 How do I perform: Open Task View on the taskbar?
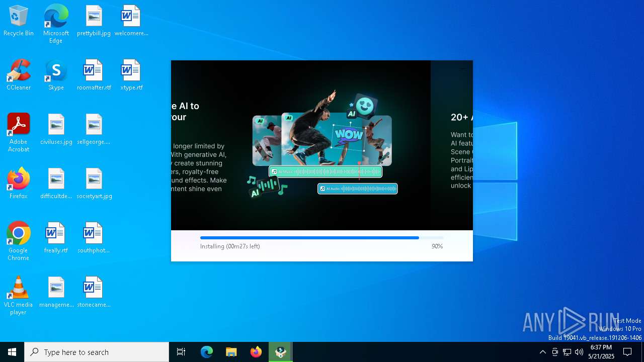coord(181,352)
